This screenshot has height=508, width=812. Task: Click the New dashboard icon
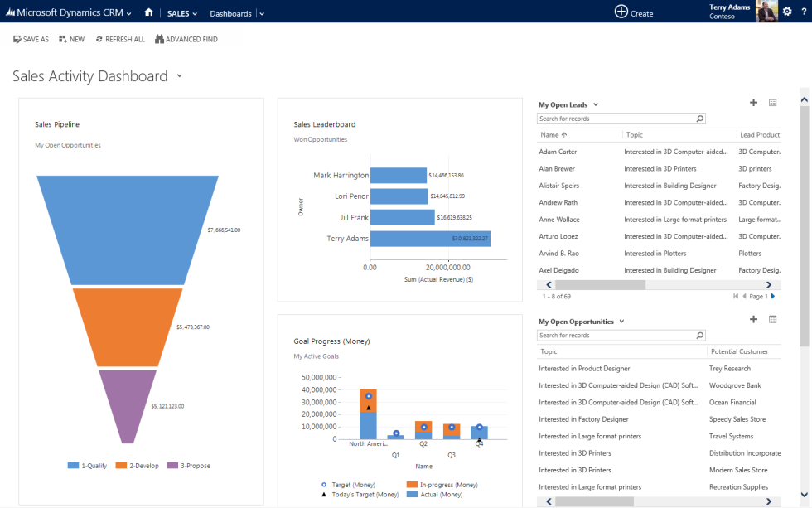[60, 38]
